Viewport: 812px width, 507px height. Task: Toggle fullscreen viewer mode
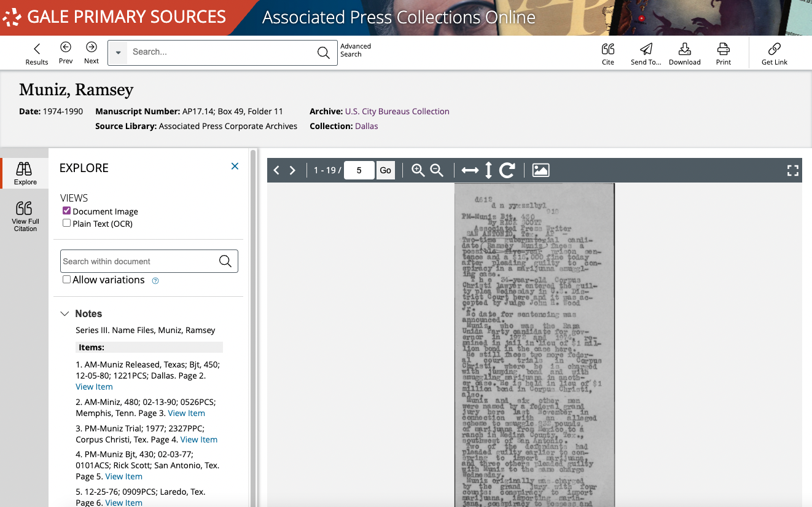[793, 170]
